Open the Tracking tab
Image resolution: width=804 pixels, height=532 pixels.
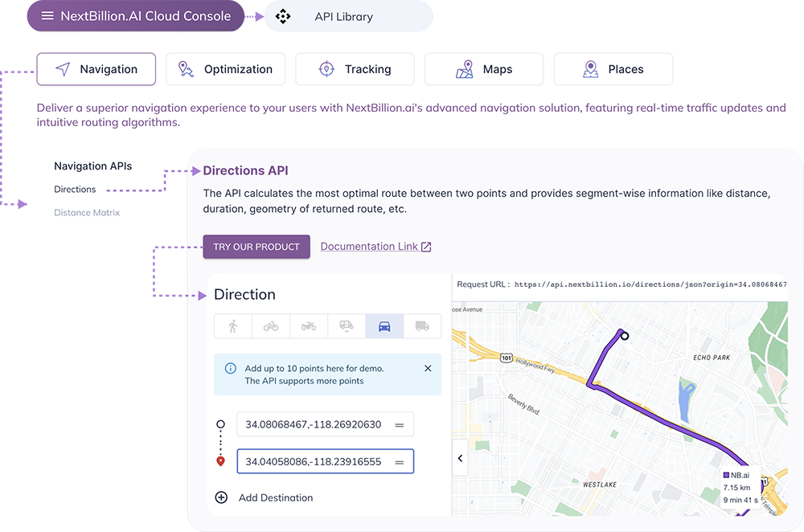tap(355, 69)
